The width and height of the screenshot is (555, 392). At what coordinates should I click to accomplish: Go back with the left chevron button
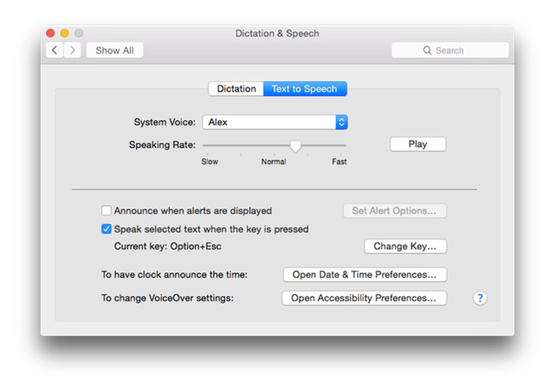55,51
